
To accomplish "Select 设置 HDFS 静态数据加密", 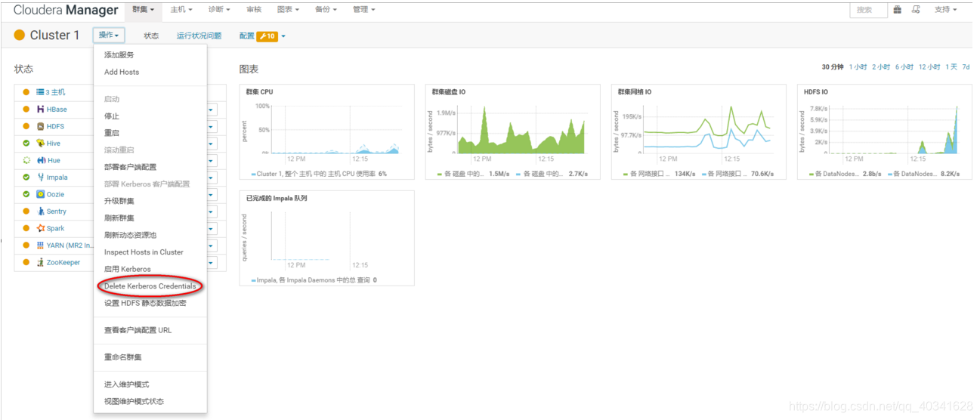I will click(x=145, y=303).
